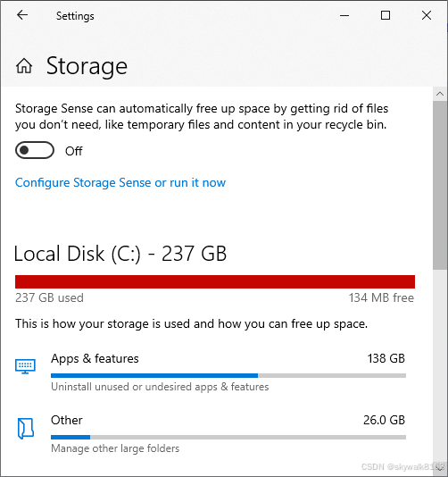
Task: Turn on the Storage Sense toggle
Action: click(x=35, y=150)
